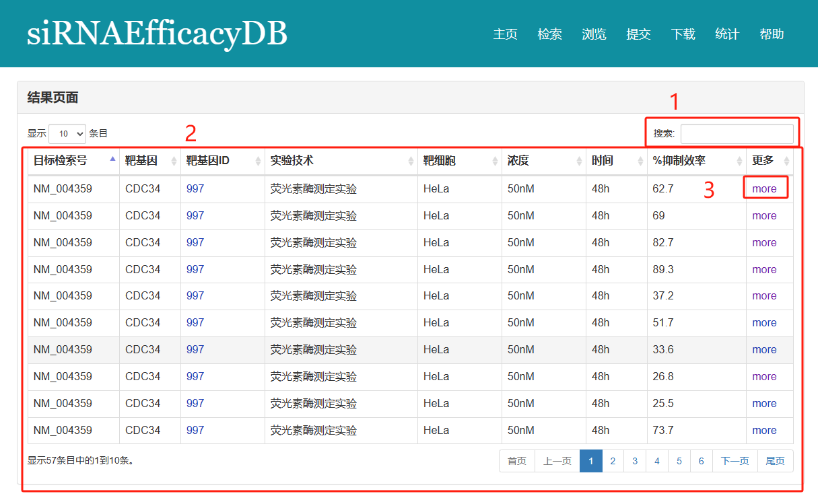Open 'more' for row with efficiency 69
This screenshot has width=818, height=504.
[x=764, y=216]
